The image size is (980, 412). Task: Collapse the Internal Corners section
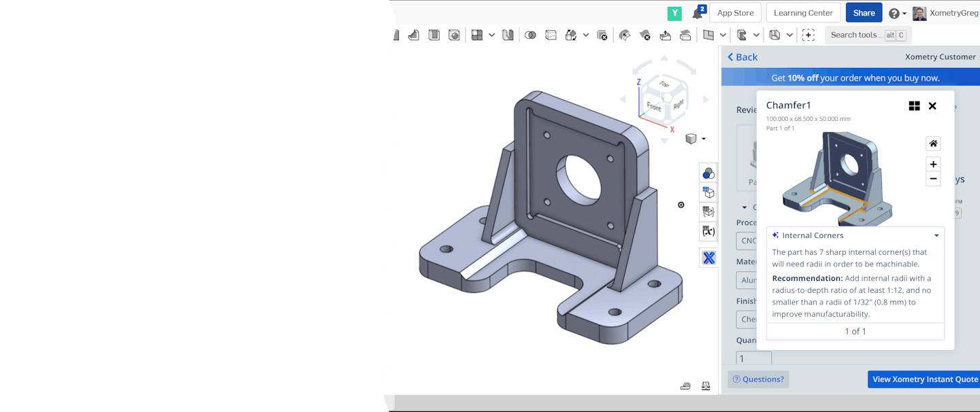[936, 235]
